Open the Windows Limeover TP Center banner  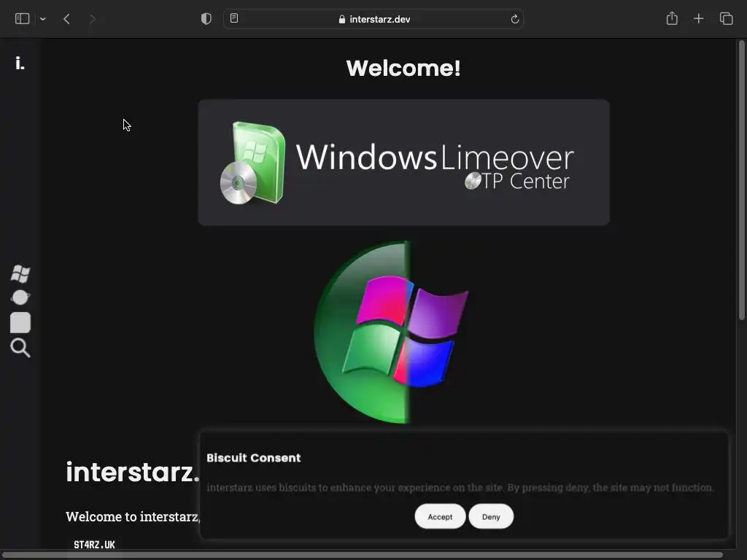[x=404, y=163]
